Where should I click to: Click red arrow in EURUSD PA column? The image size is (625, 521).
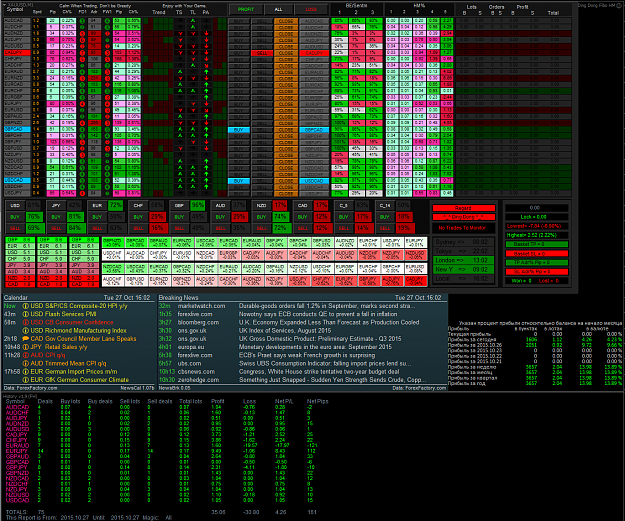click(x=206, y=110)
